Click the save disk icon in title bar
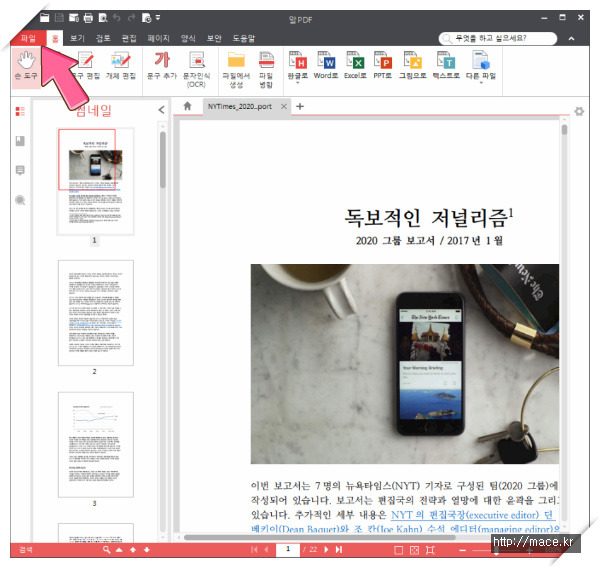The width and height of the screenshot is (600, 568). (x=59, y=17)
